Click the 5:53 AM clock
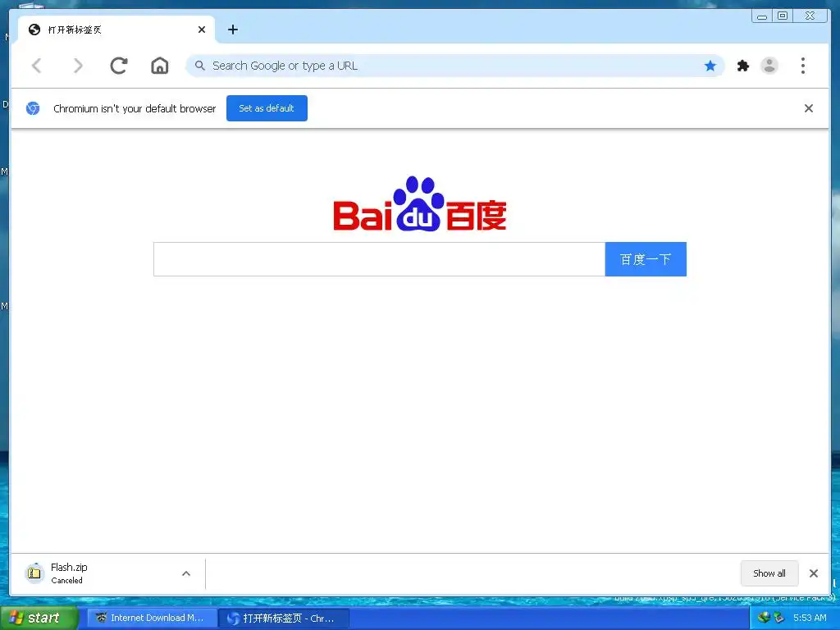 click(810, 618)
